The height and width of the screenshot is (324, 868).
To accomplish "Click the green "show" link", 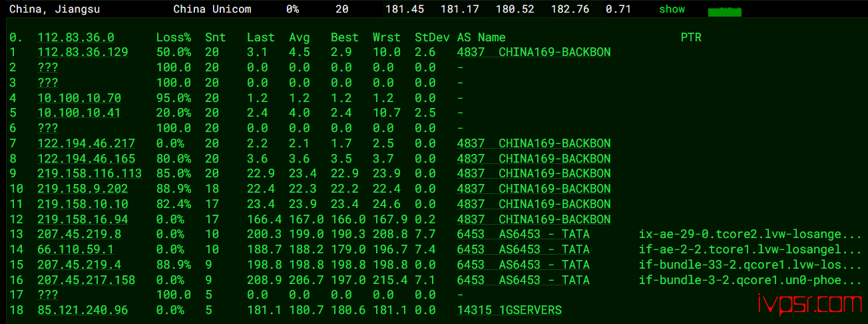I will coord(672,9).
